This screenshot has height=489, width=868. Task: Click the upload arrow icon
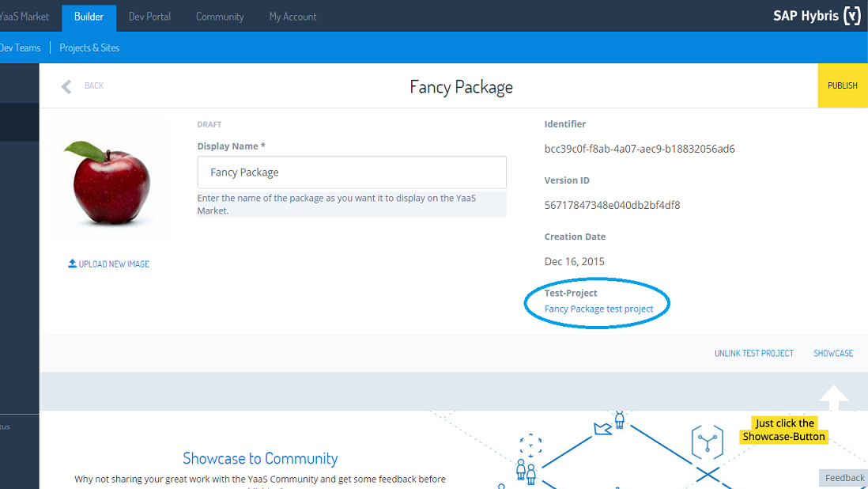[x=72, y=263]
